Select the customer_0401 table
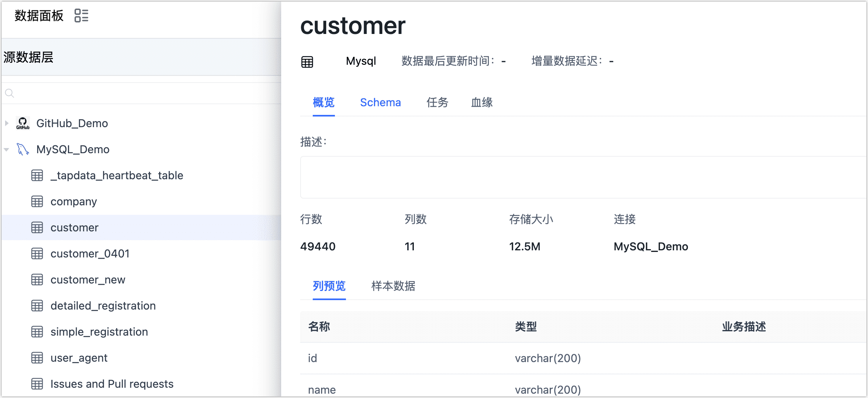The height and width of the screenshot is (398, 868). tap(90, 253)
